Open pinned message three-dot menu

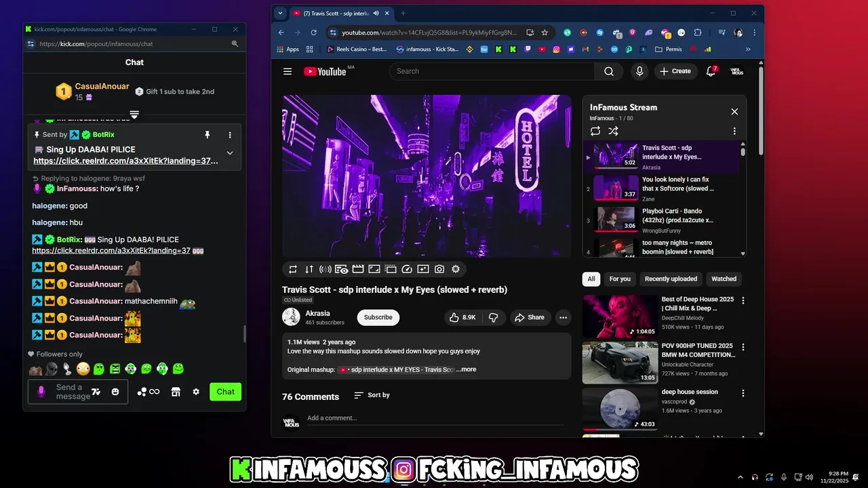pyautogui.click(x=230, y=135)
